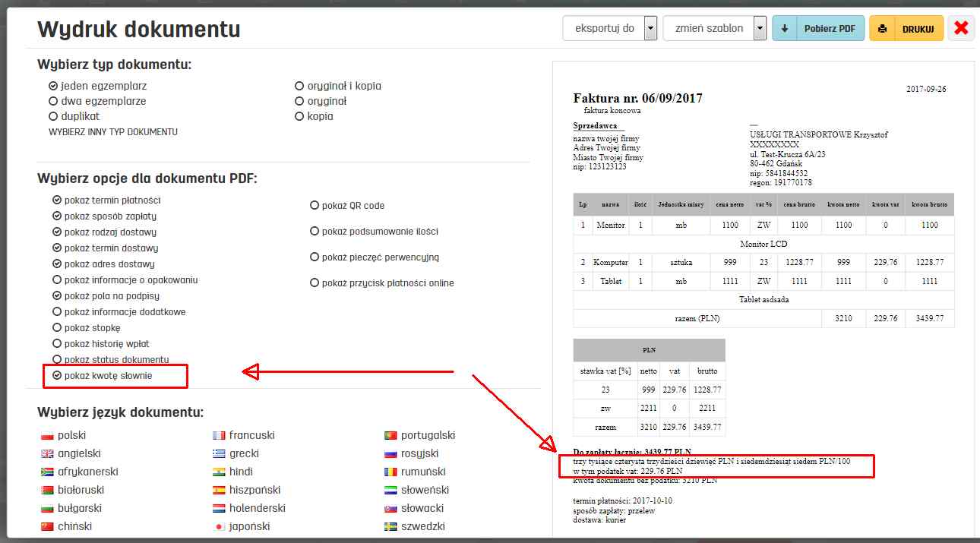Pick the Spanish flag icon
The width and height of the screenshot is (980, 543).
coord(219,489)
